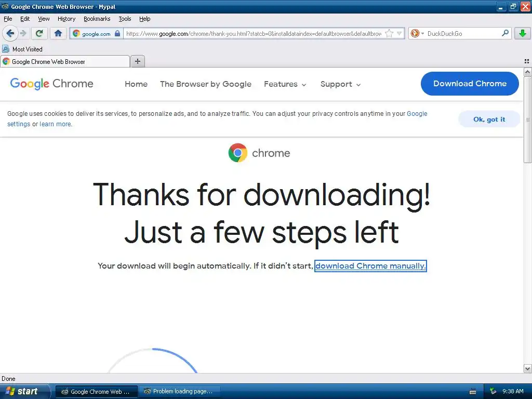Open the File menu
Screen dimensions: 532x399
tap(8, 19)
